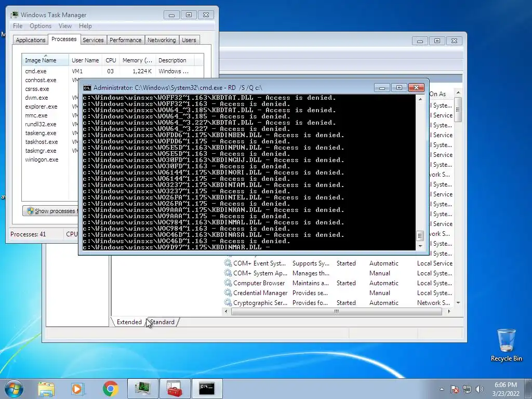Click scroll down arrow in cmd window

(x=420, y=246)
